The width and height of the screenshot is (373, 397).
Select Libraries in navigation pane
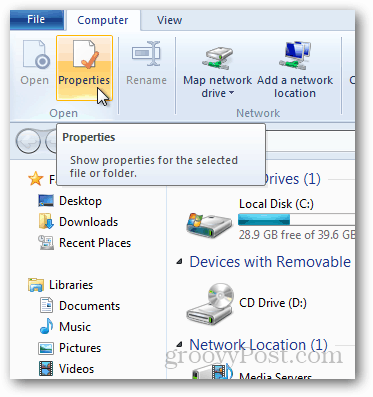coord(71,285)
